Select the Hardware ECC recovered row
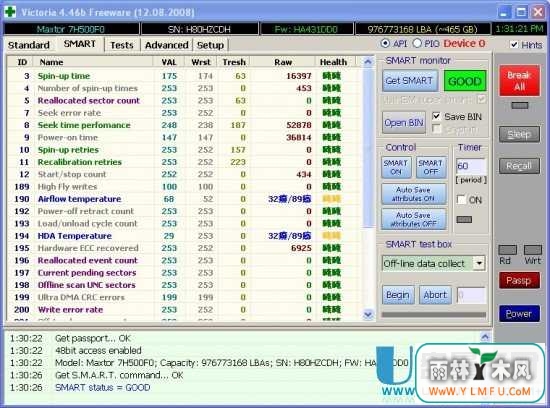This screenshot has width=550, height=408. tap(184, 248)
